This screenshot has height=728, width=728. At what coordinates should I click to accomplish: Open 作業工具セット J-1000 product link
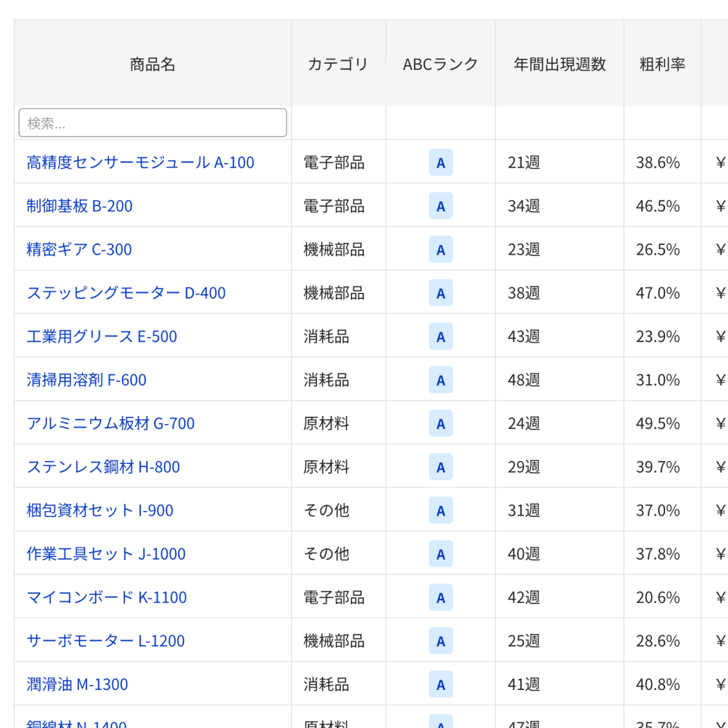coord(106,554)
